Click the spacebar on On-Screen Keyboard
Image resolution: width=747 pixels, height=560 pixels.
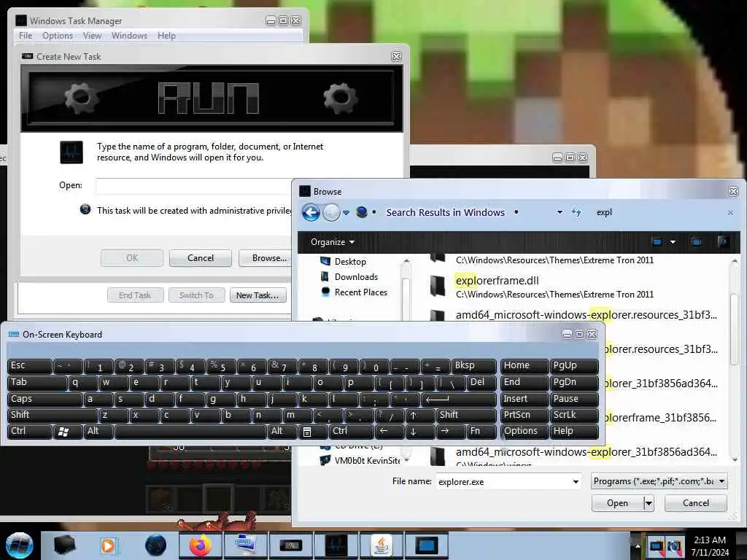click(190, 432)
